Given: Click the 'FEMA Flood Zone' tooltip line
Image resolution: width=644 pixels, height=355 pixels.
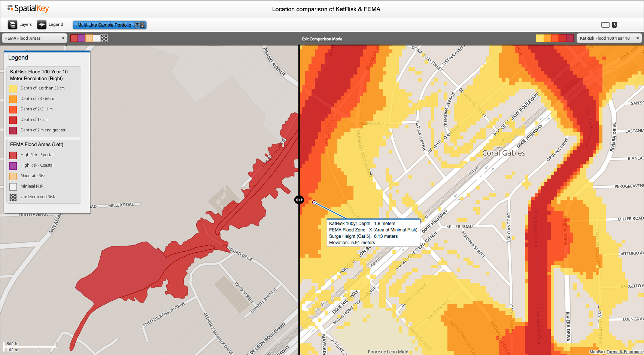Looking at the screenshot, I should [373, 230].
